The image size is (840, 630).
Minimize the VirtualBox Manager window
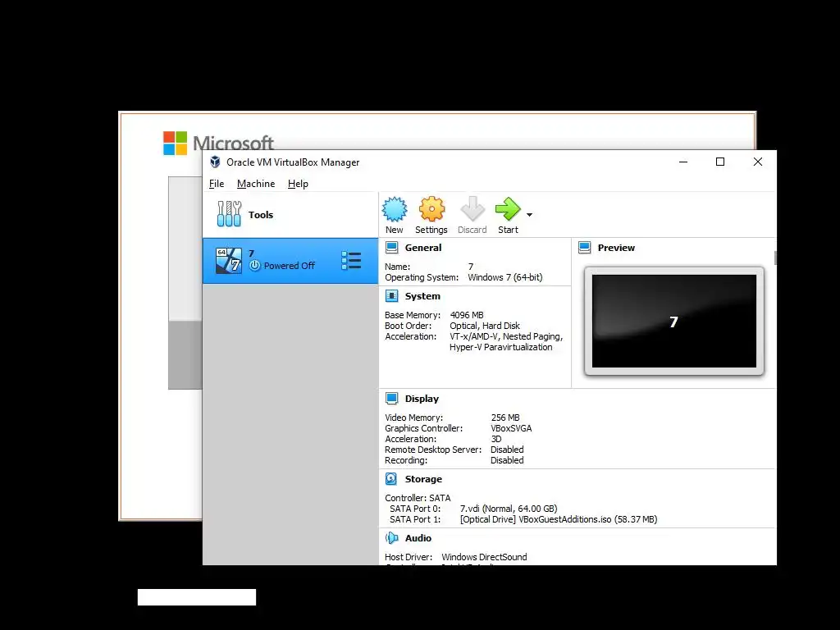[x=683, y=162]
